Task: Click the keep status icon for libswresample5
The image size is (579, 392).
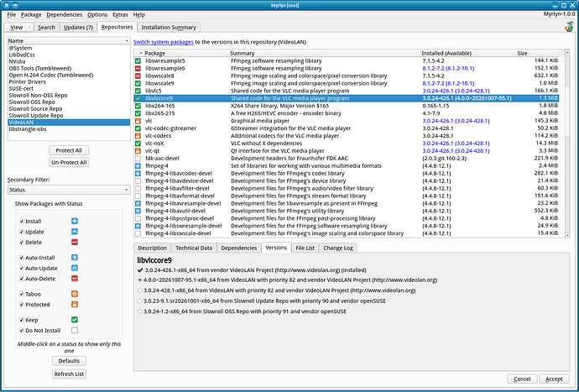Action: click(138, 61)
